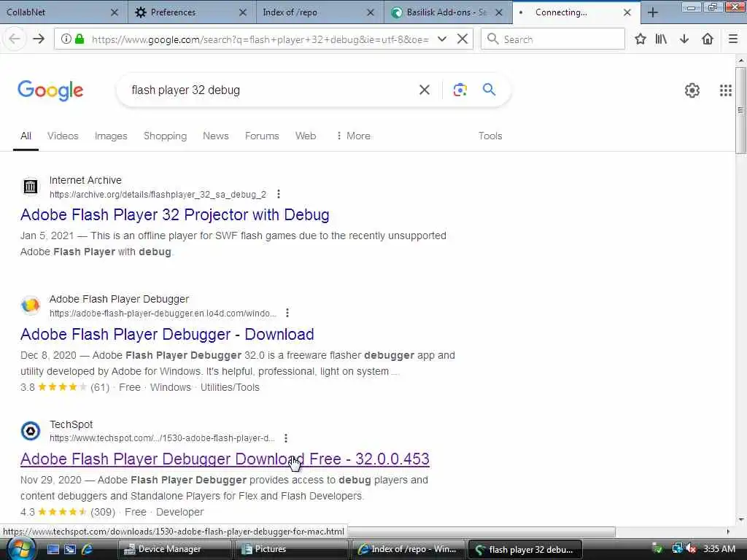Click the taskbar clock showing 3:35 AM
The height and width of the screenshot is (560, 747).
(x=719, y=549)
